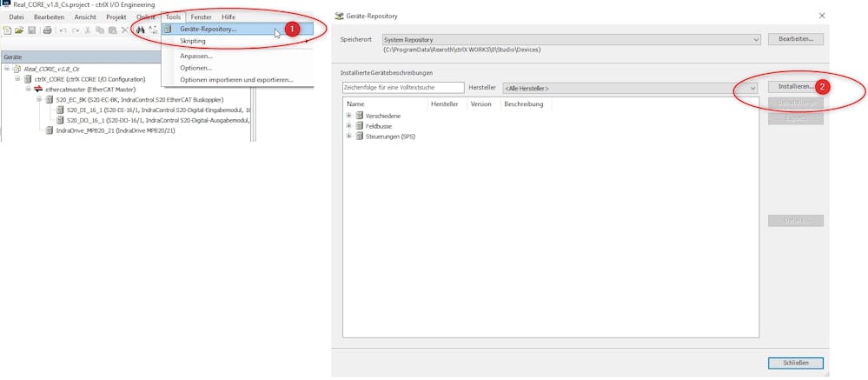Open the Hersteller filter dropdown

point(752,88)
